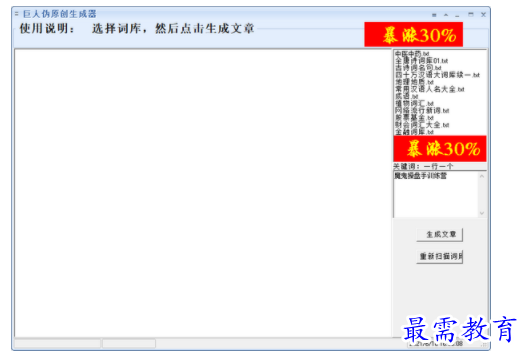Select 财会词汇大全.txt entry

coord(422,125)
